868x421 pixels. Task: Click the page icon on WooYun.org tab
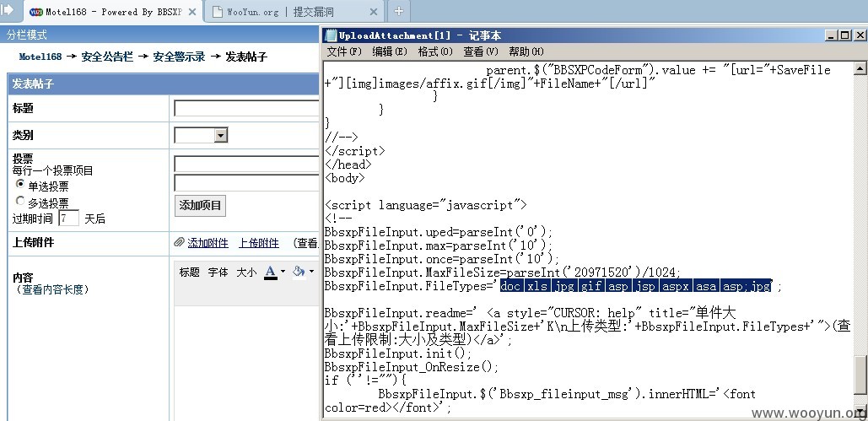pos(217,12)
